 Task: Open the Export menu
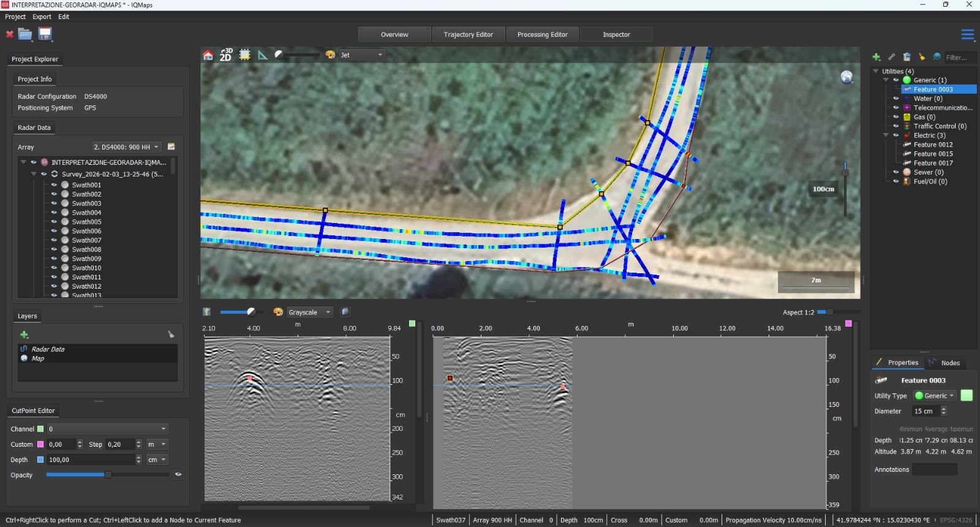point(42,17)
